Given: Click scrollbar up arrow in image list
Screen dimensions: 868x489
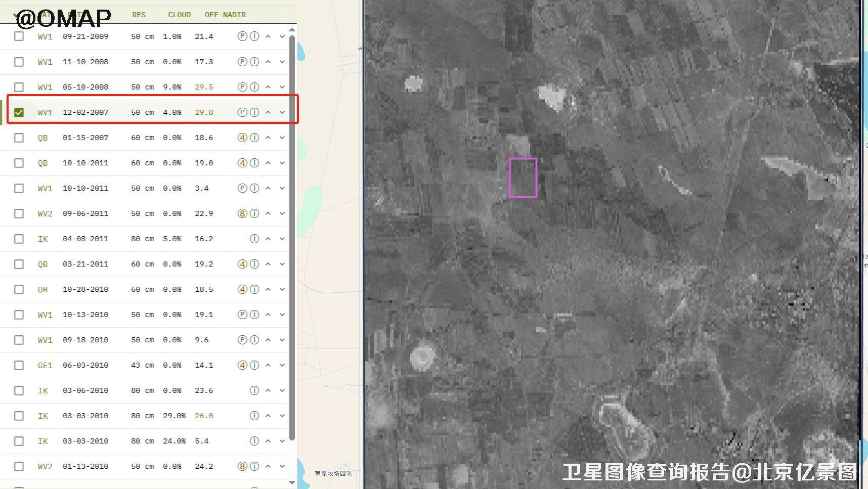Looking at the screenshot, I should (292, 30).
